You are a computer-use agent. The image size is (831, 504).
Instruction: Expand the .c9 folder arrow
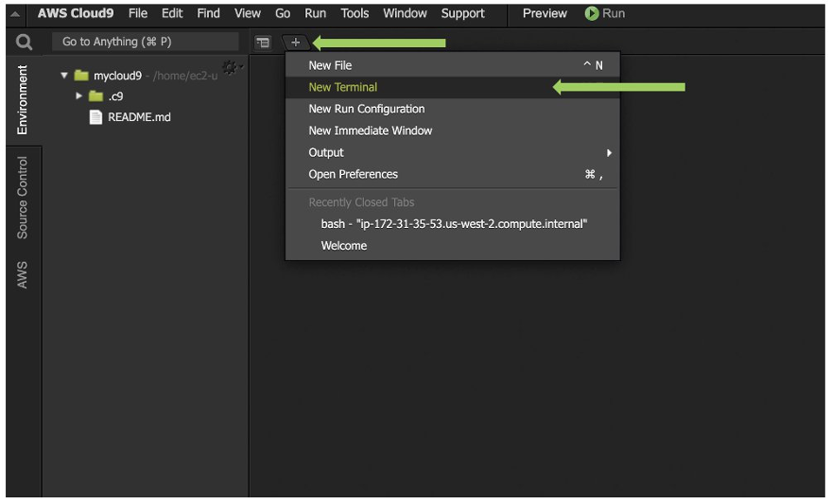pos(79,96)
